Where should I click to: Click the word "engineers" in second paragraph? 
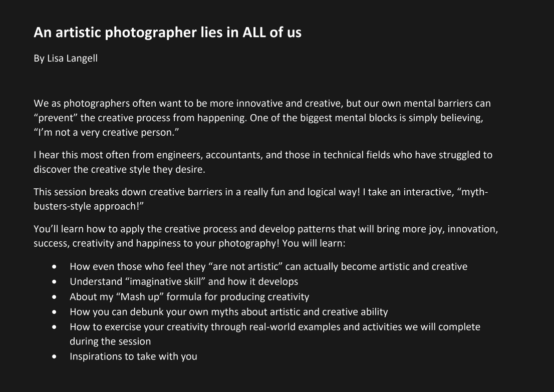click(x=179, y=155)
